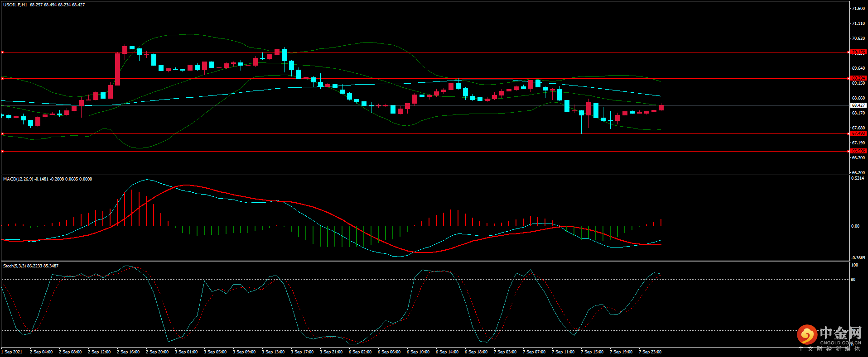Click the current price 68.427 marker
The width and height of the screenshot is (868, 357).
(x=858, y=105)
